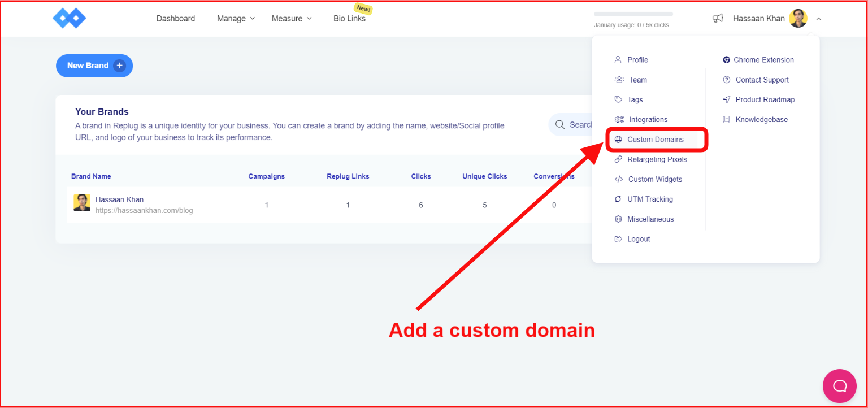Open Retargeting Pixels settings

click(657, 159)
